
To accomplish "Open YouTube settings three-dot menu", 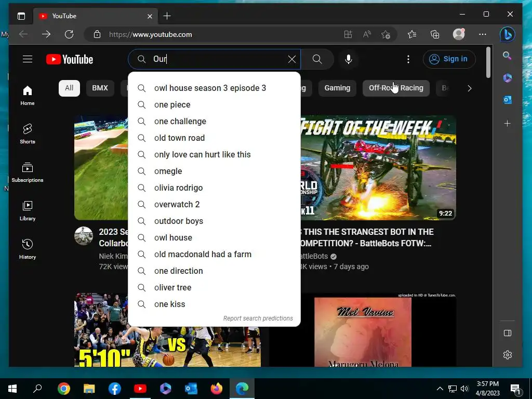I will click(x=408, y=59).
